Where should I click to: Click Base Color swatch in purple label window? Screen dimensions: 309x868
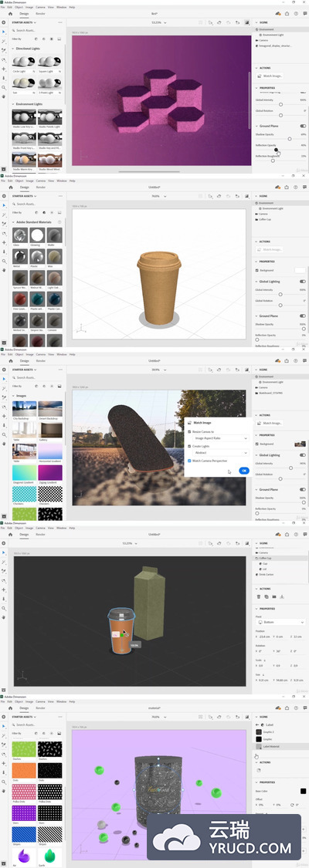tap(303, 791)
